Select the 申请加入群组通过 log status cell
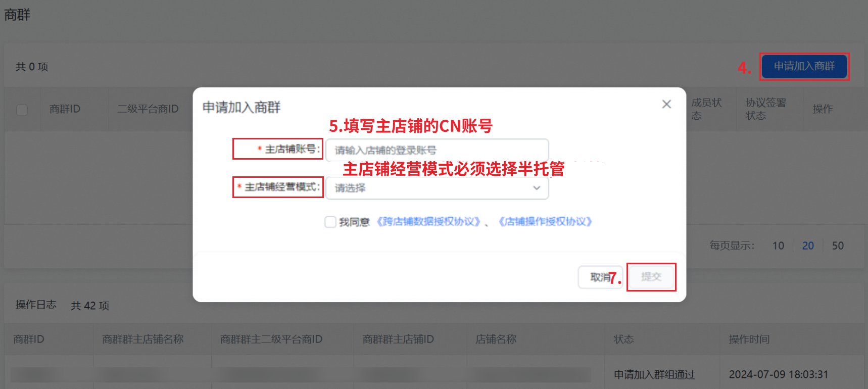 [654, 374]
